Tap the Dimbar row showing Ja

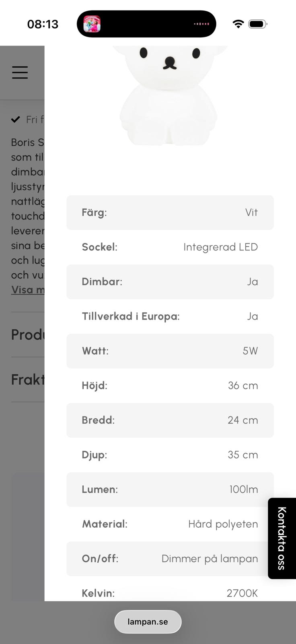pyautogui.click(x=170, y=282)
